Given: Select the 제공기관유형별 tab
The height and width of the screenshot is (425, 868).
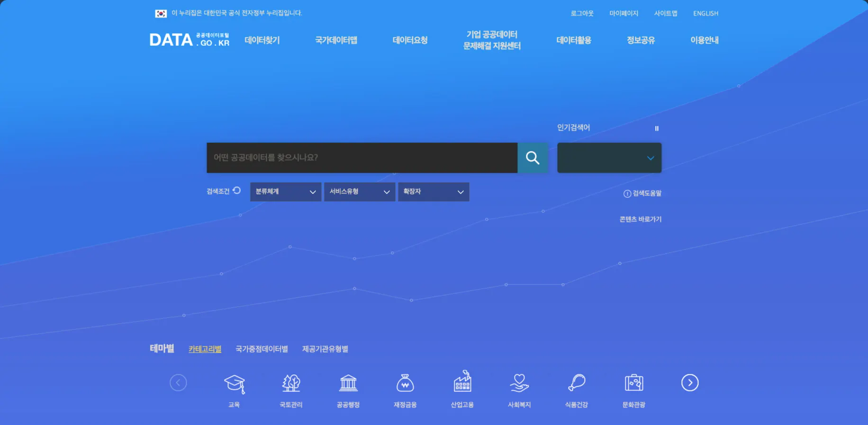Looking at the screenshot, I should (x=325, y=349).
